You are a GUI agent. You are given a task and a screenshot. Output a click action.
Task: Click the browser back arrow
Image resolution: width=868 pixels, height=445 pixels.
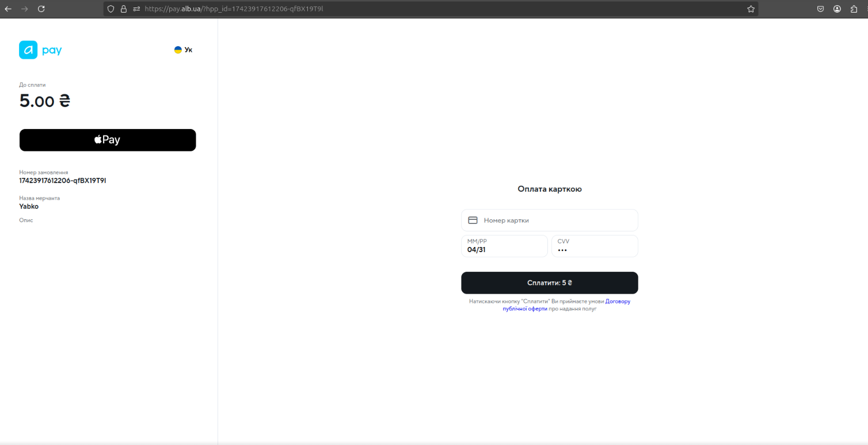(x=8, y=9)
